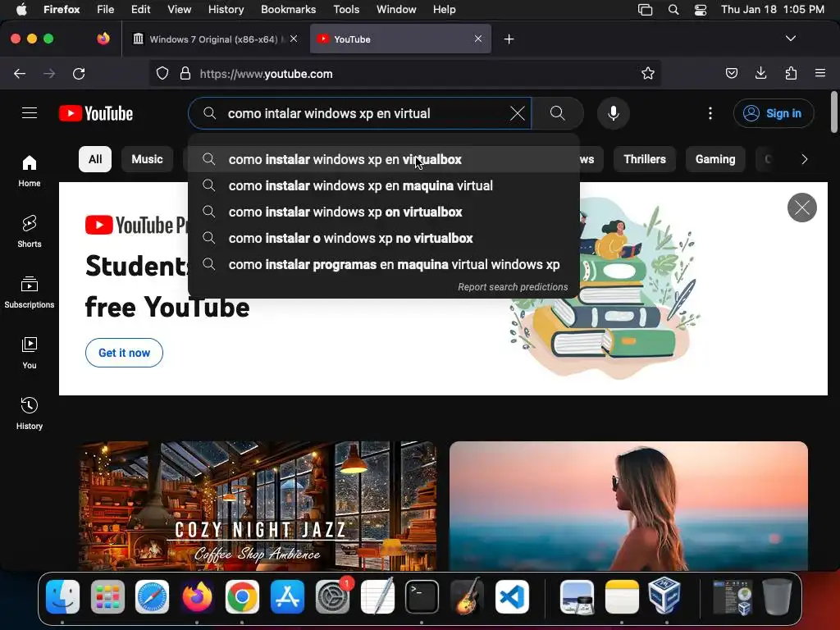Image resolution: width=840 pixels, height=630 pixels.
Task: Click the page vertical scrollbar
Action: 834,112
